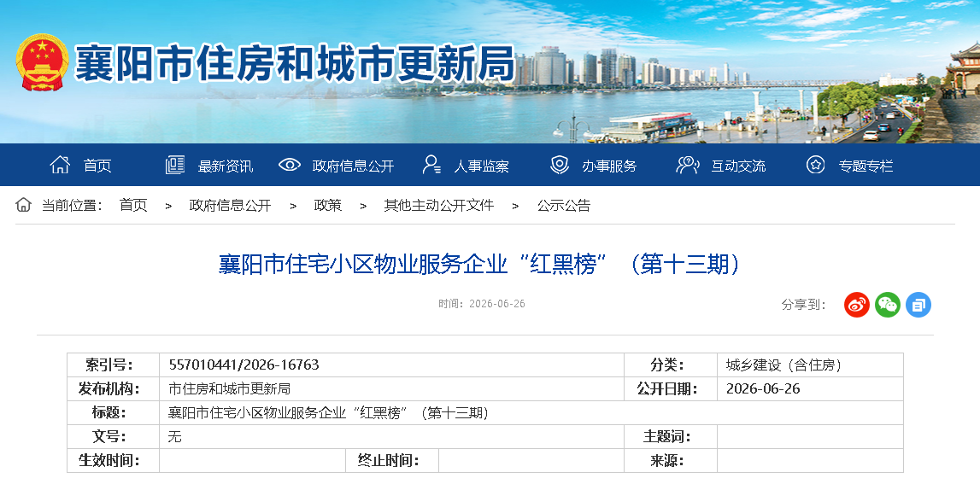This screenshot has width=980, height=490.
Task: Click the 文号 label cell
Action: click(x=113, y=437)
